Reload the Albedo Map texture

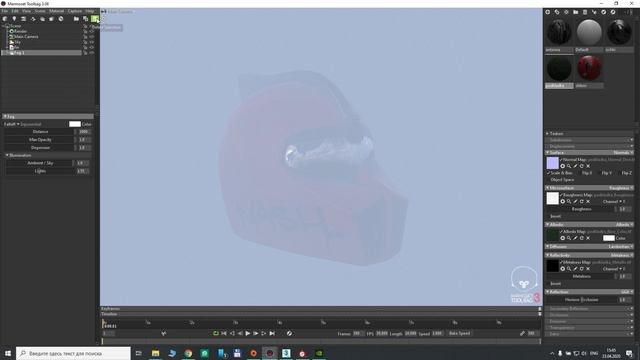[x=582, y=238]
